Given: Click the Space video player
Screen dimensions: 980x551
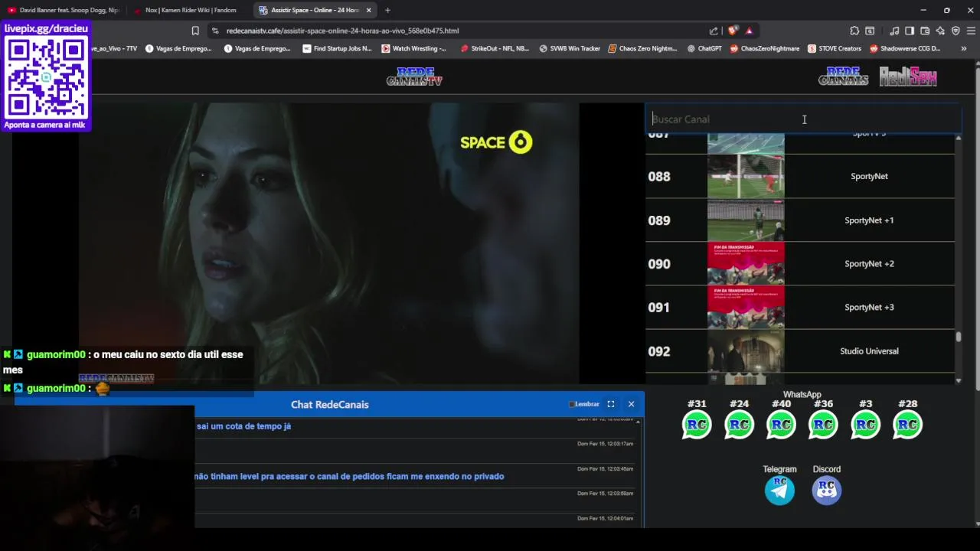Looking at the screenshot, I should click(x=328, y=243).
